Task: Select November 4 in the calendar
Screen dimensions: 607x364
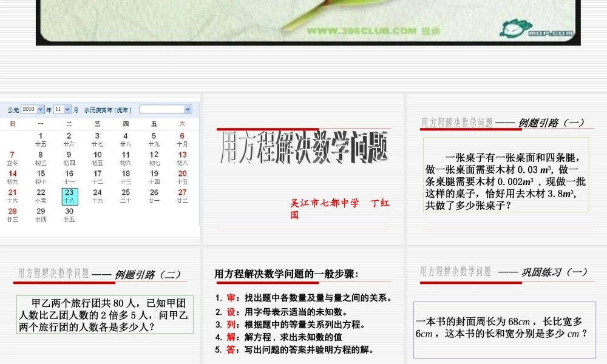Action: click(126, 140)
